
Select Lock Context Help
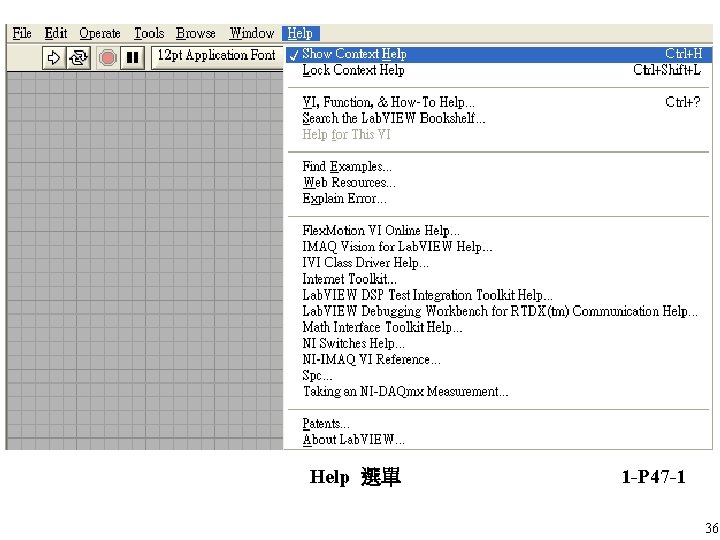point(499,70)
